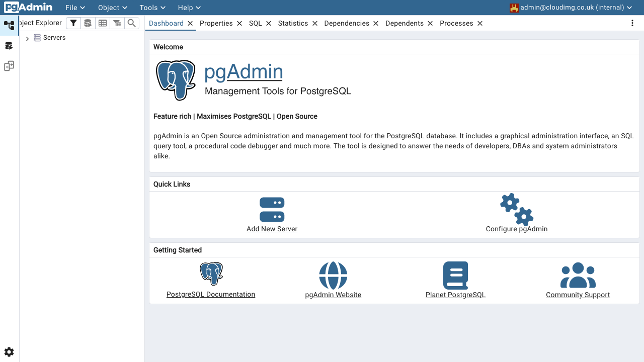Click the Servers stack icon in tree
This screenshot has height=362, width=644.
[37, 38]
